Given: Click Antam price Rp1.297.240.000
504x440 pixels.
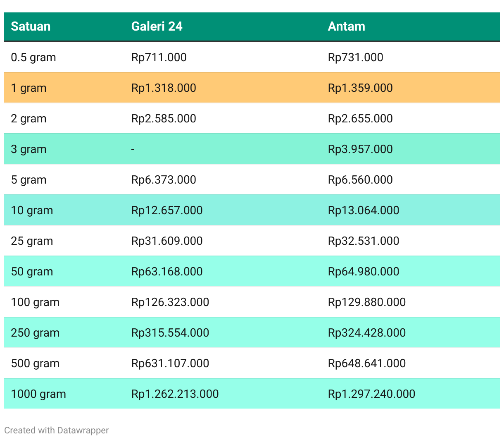Looking at the screenshot, I should 371,394.
